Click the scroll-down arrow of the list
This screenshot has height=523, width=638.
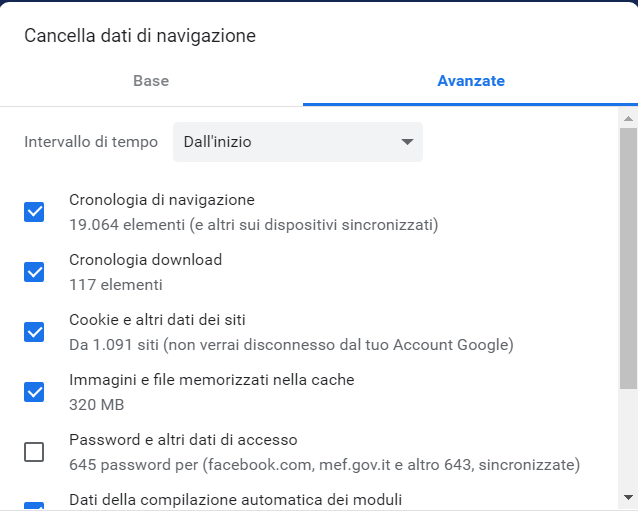coord(628,496)
